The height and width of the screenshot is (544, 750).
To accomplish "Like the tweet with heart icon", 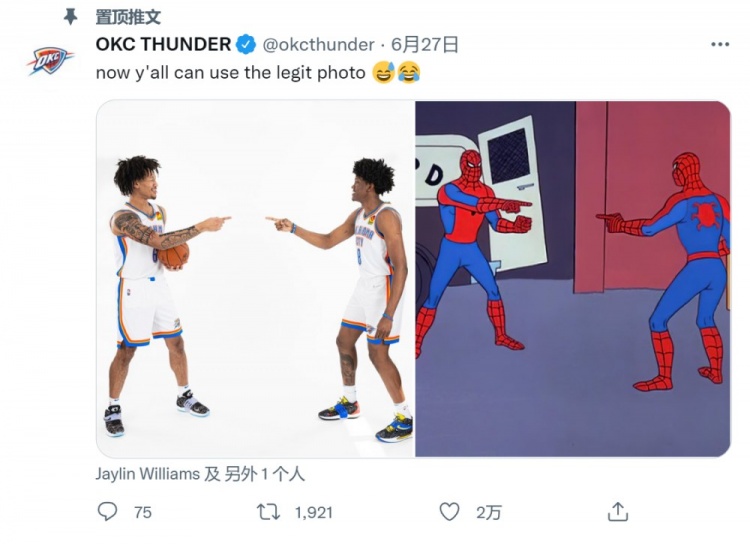I will pyautogui.click(x=449, y=512).
